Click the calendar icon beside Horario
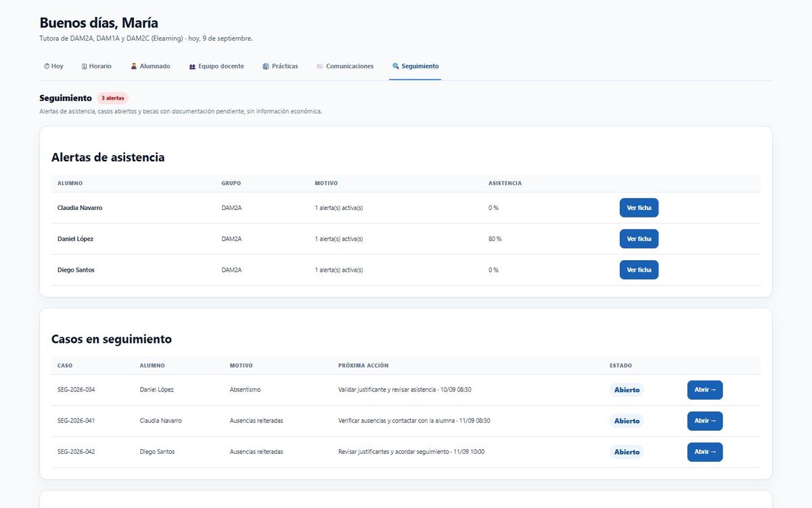 [x=85, y=66]
